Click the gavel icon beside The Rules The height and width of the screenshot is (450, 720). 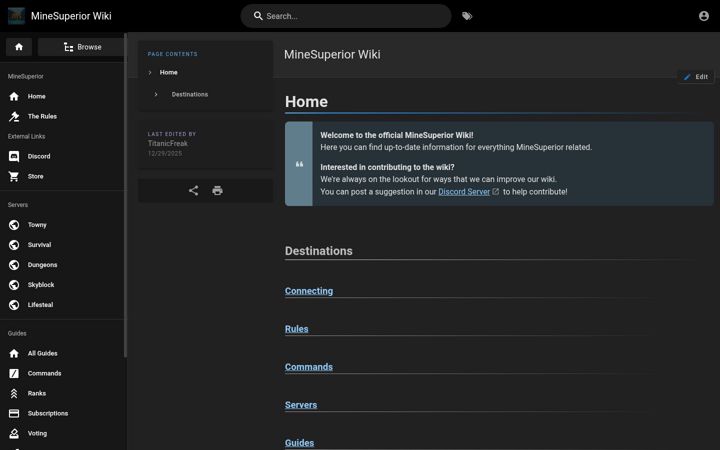pos(14,117)
